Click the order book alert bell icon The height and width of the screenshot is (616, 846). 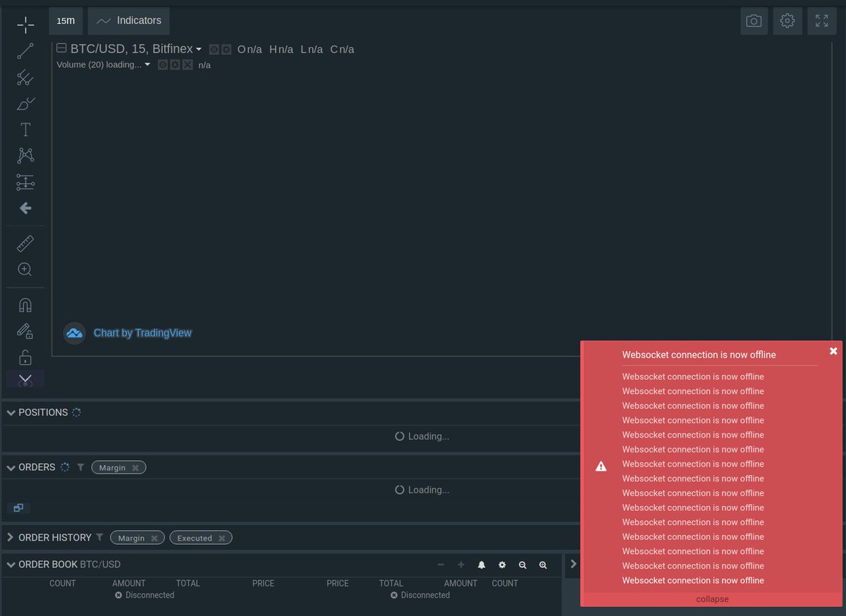482,565
